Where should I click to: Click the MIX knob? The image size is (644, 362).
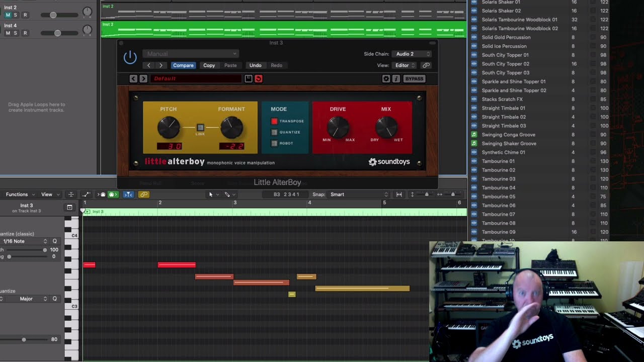click(x=386, y=127)
